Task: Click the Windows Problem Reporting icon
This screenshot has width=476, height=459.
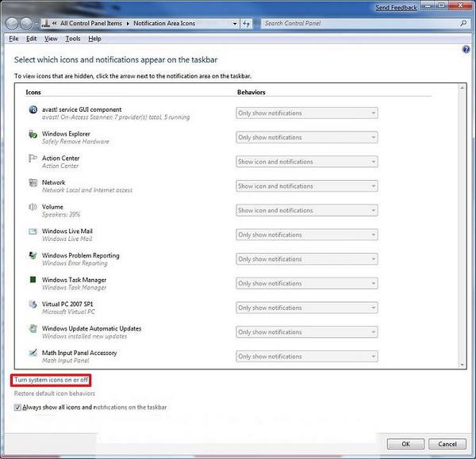Action: pos(33,255)
